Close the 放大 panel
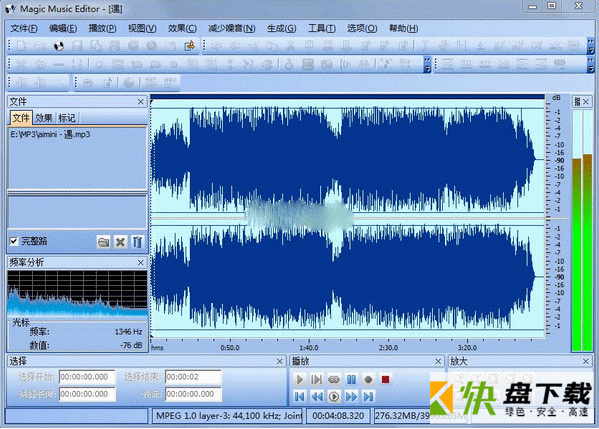Image resolution: width=599 pixels, height=429 pixels. point(586,361)
